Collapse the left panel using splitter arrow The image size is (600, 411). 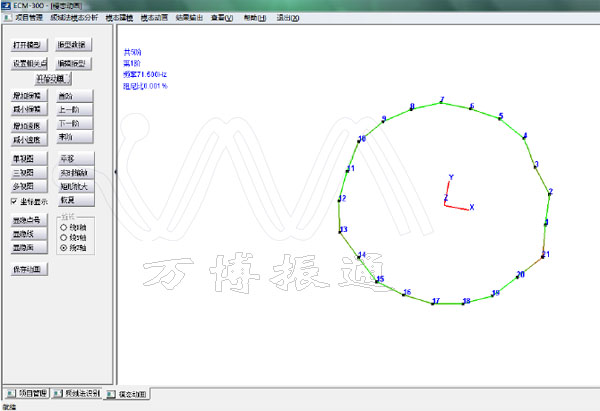pos(115,172)
